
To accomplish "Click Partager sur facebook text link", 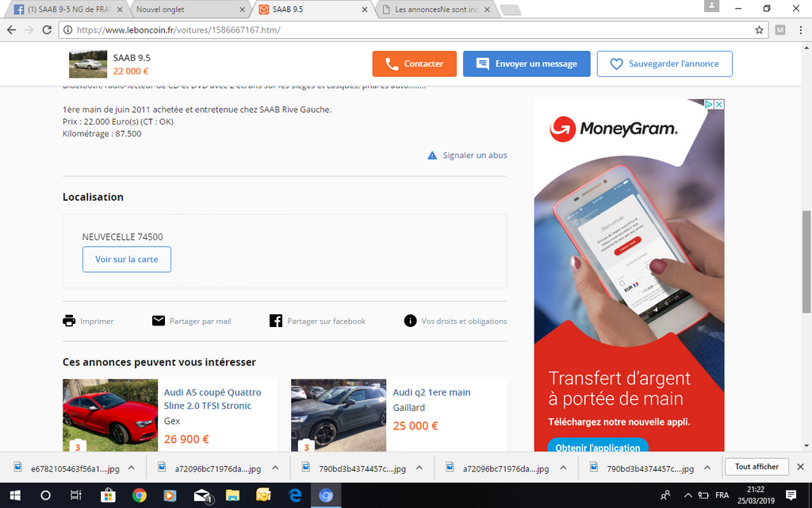I will 326,321.
